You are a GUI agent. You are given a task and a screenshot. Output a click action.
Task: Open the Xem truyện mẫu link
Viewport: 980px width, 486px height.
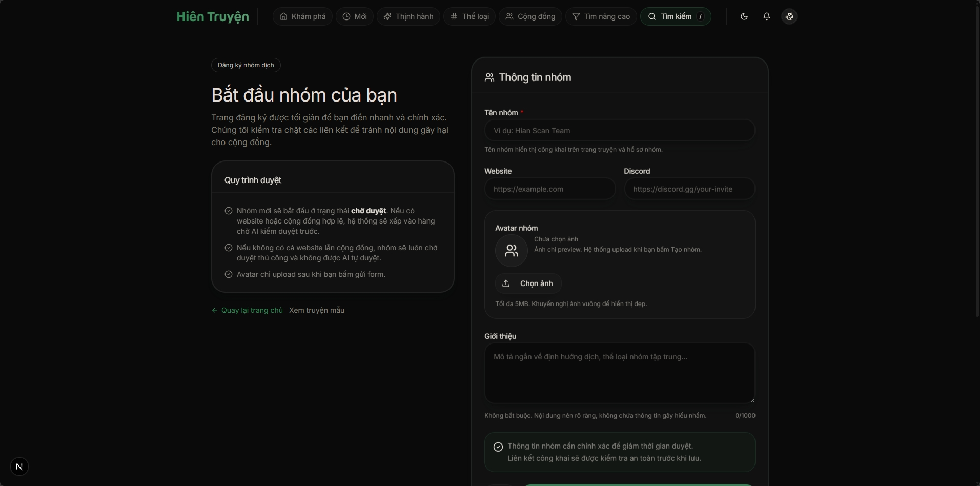click(317, 310)
